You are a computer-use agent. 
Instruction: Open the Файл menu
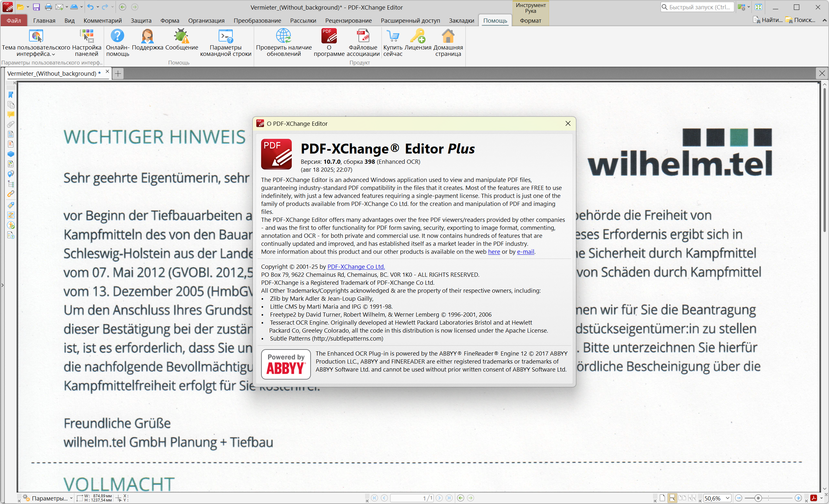tap(14, 20)
